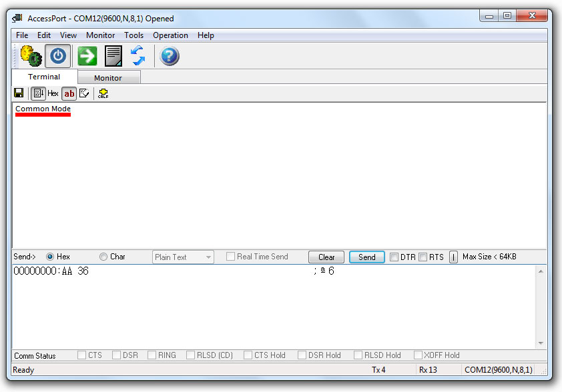Open the Tools menu
Image resolution: width=562 pixels, height=392 pixels.
click(x=133, y=35)
